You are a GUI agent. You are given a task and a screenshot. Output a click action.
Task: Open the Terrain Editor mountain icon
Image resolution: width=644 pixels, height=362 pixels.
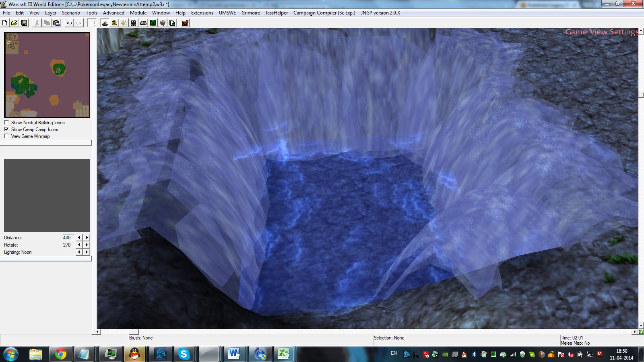[105, 23]
